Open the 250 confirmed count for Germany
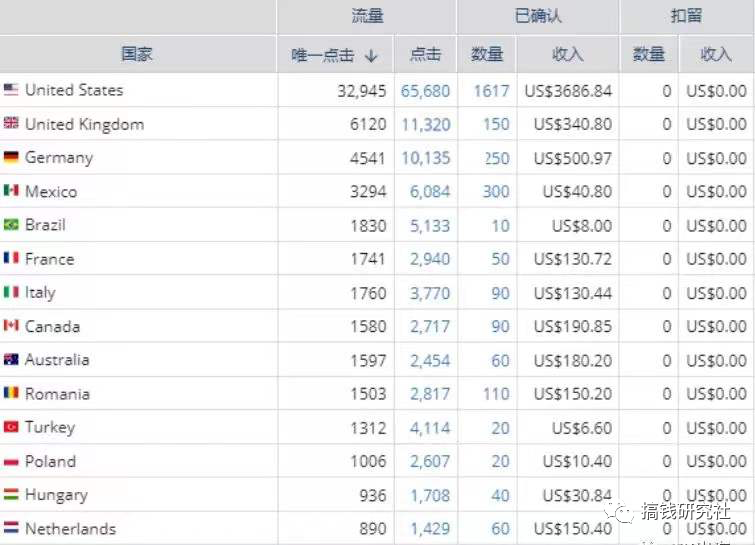 (496, 158)
